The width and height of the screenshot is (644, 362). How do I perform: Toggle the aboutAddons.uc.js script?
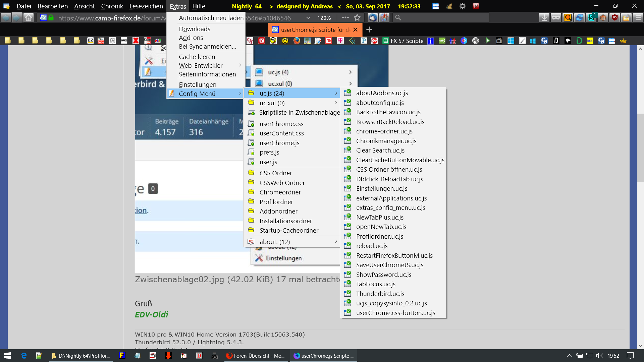point(382,93)
